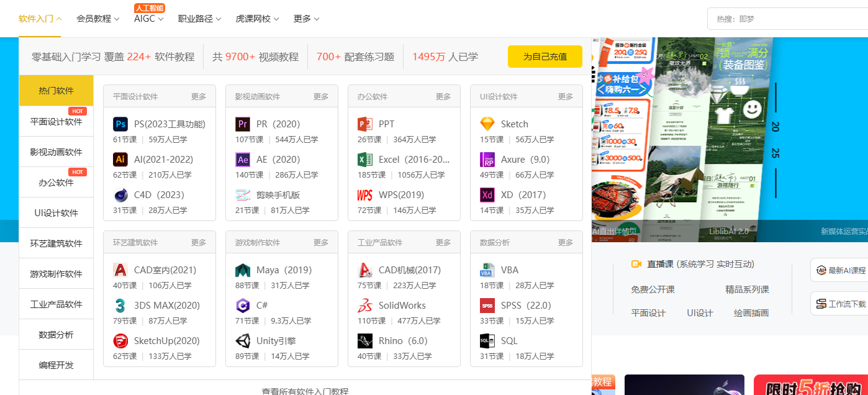The height and width of the screenshot is (395, 868).
Task: Click the Axure RP icon
Action: tap(487, 160)
